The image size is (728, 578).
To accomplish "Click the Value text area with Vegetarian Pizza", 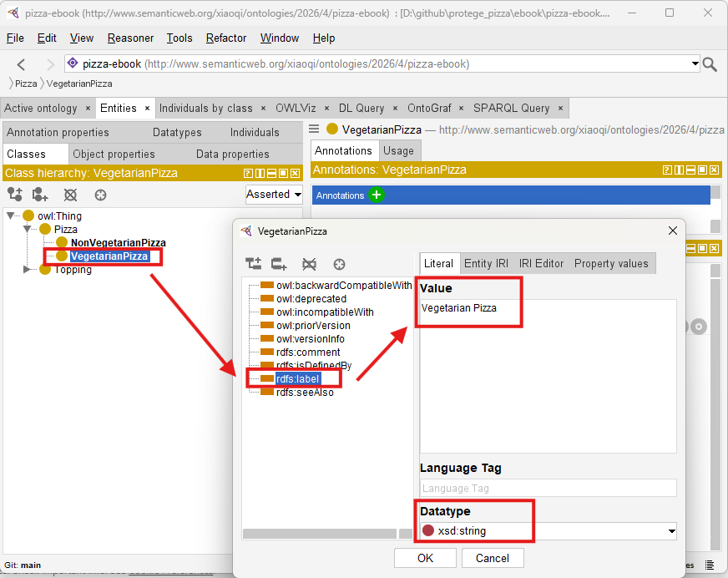I will pos(548,377).
